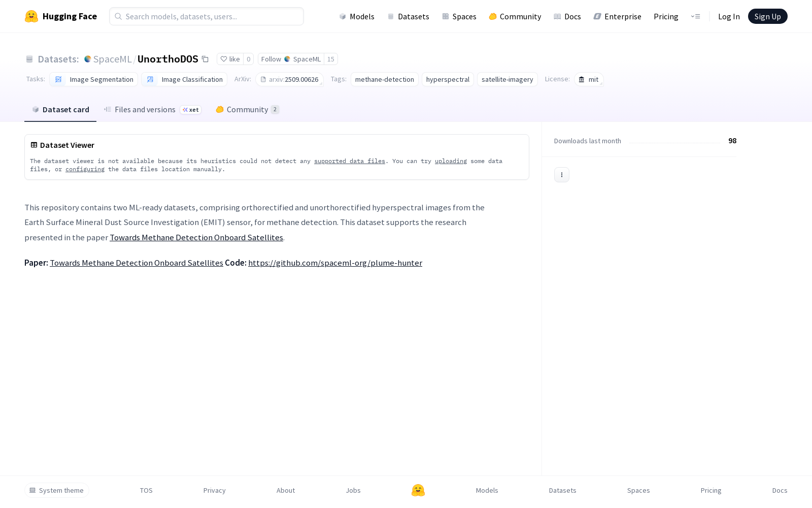Image resolution: width=812 pixels, height=508 pixels.
Task: Open the uploading link in Dataset Viewer
Action: tap(451, 161)
